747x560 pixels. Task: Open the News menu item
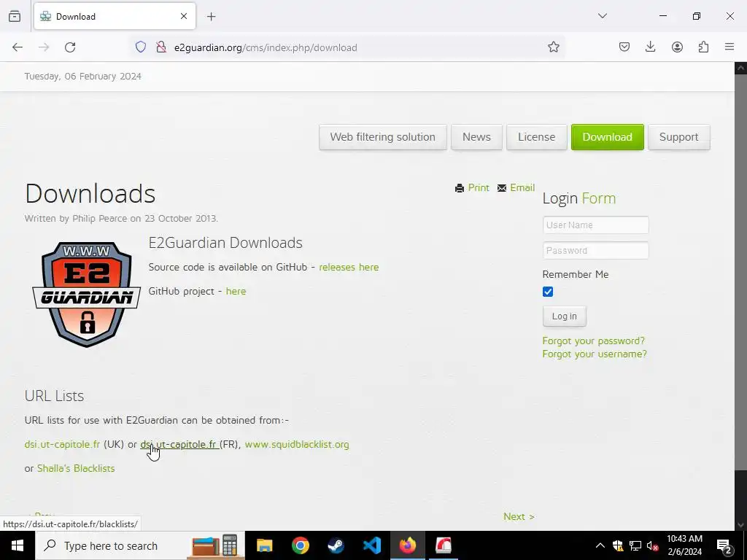(x=476, y=137)
